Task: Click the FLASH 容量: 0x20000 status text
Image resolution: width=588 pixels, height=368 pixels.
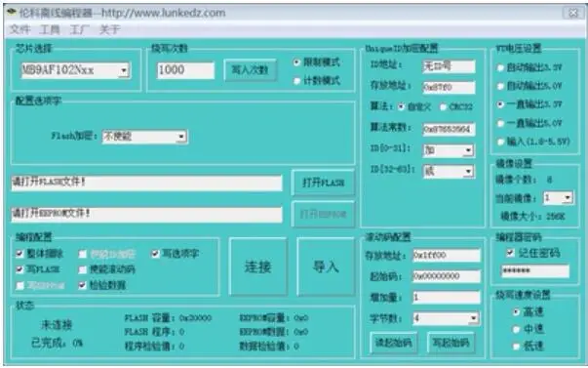Action: (x=168, y=318)
